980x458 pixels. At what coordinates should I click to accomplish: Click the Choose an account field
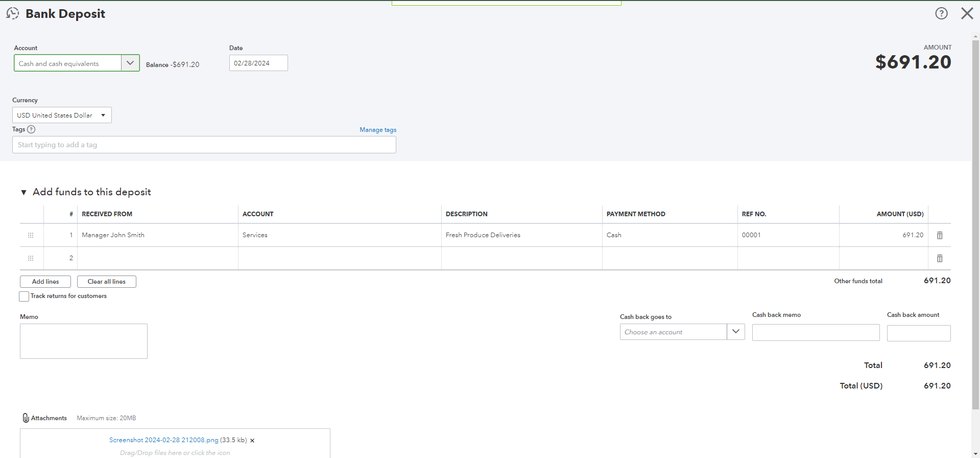tap(674, 332)
